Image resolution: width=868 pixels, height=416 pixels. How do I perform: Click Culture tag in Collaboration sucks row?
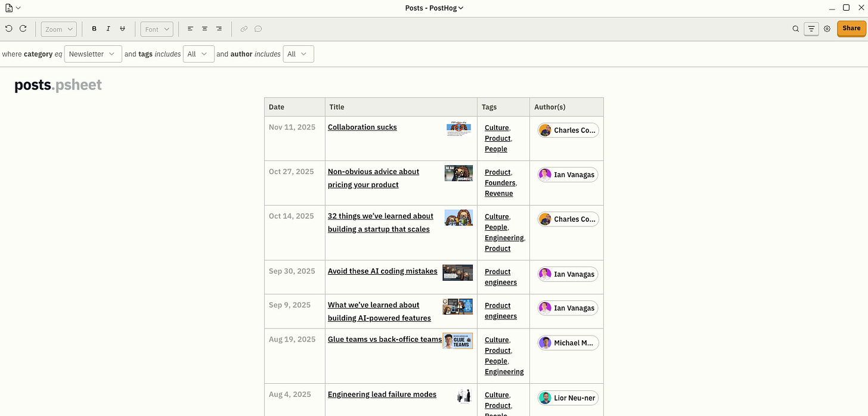pyautogui.click(x=497, y=128)
